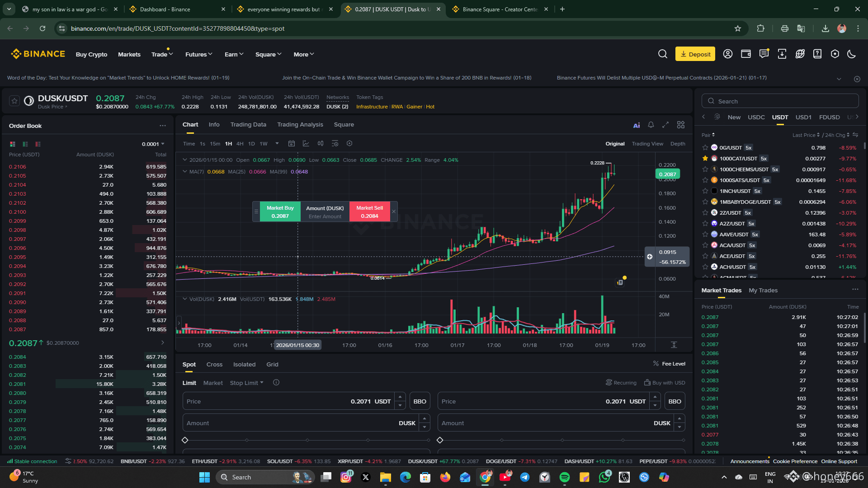Open the Online Support link
Viewport: 868px width, 488px height.
pyautogui.click(x=839, y=461)
